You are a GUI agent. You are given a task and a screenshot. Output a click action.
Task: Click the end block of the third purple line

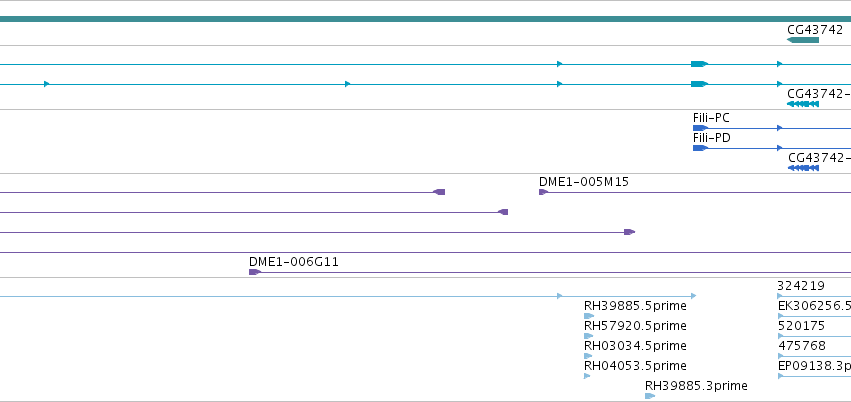[x=629, y=232]
